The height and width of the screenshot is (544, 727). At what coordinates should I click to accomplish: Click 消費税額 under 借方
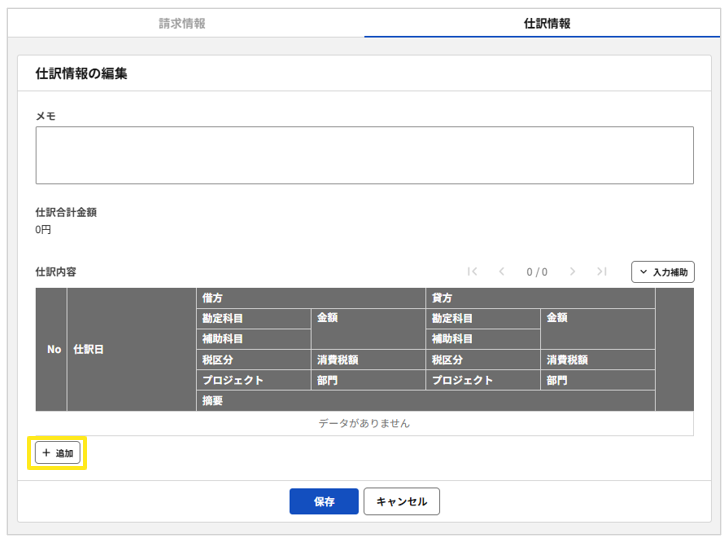pos(368,359)
